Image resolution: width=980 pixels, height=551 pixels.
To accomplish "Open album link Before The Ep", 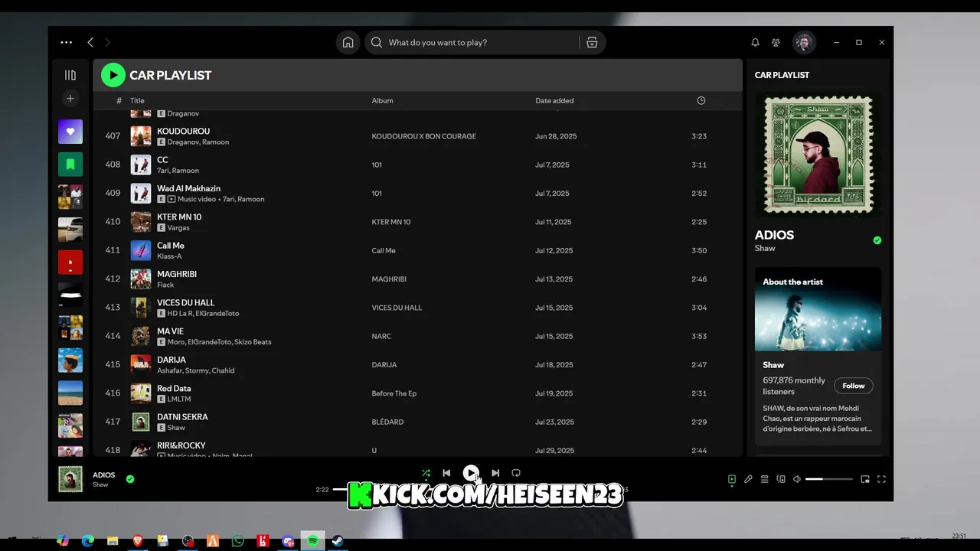I will click(394, 393).
